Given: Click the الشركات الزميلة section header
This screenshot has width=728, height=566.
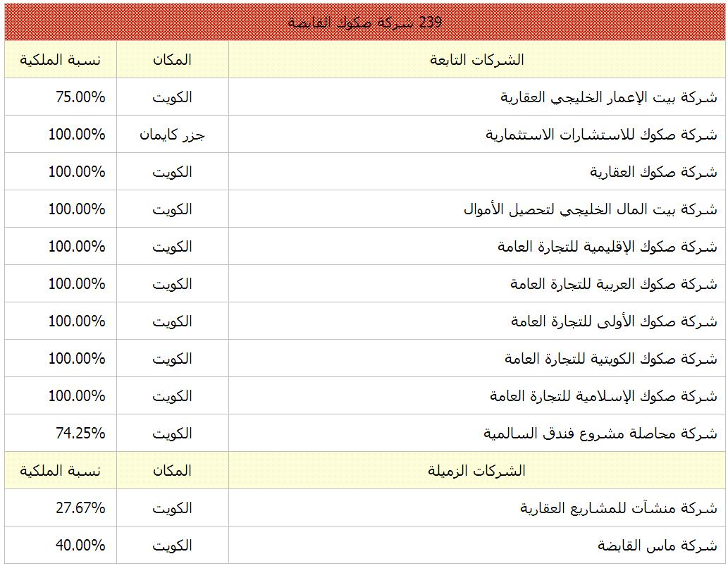Looking at the screenshot, I should click(477, 471).
